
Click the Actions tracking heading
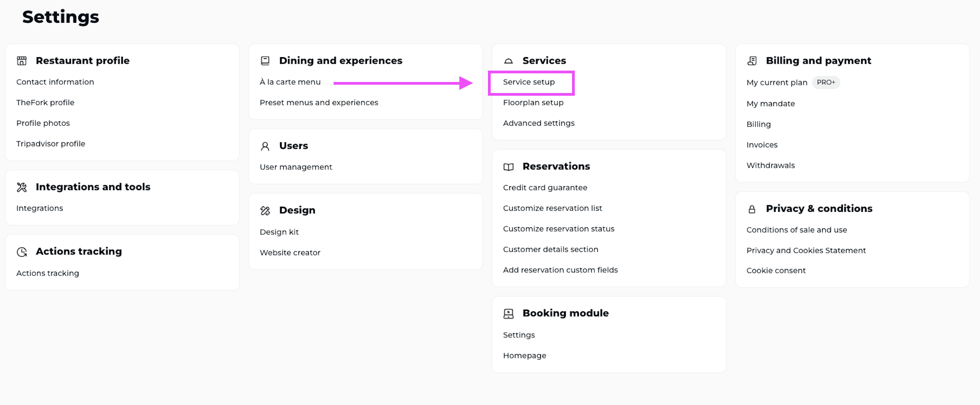pos(79,251)
